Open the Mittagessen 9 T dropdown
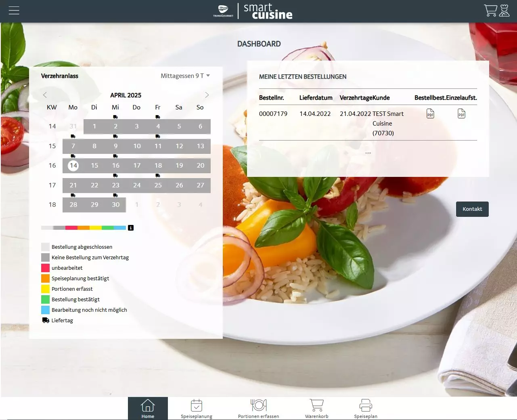 click(x=185, y=76)
